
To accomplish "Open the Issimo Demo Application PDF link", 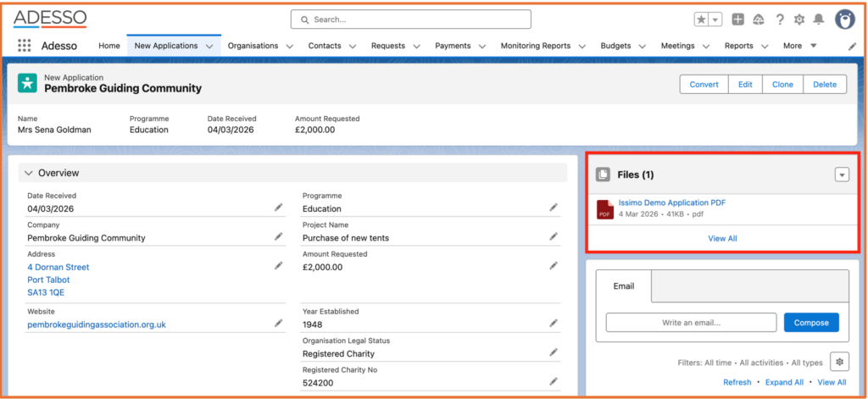I will click(x=671, y=202).
